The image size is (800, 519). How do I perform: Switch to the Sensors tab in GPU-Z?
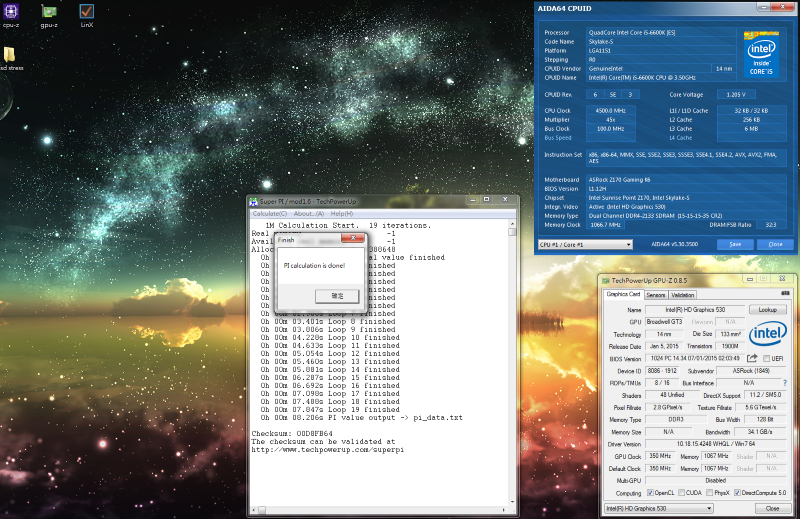coord(656,295)
